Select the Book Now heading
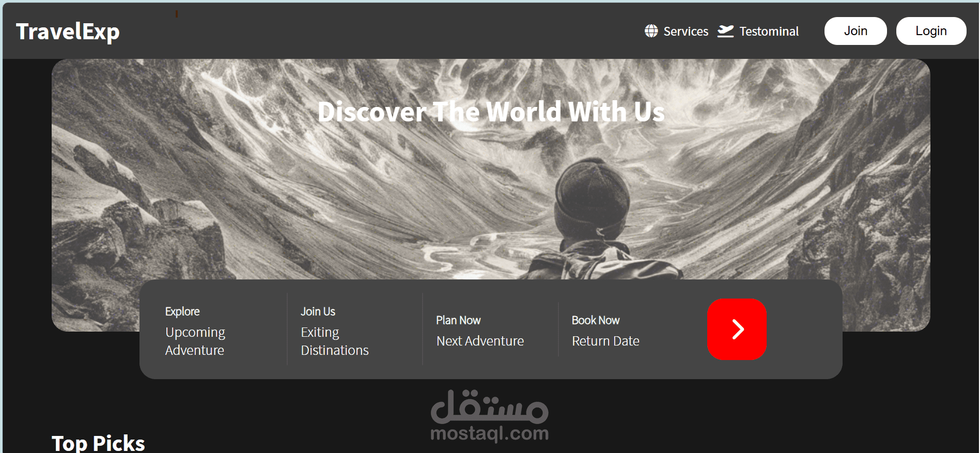 pyautogui.click(x=595, y=320)
